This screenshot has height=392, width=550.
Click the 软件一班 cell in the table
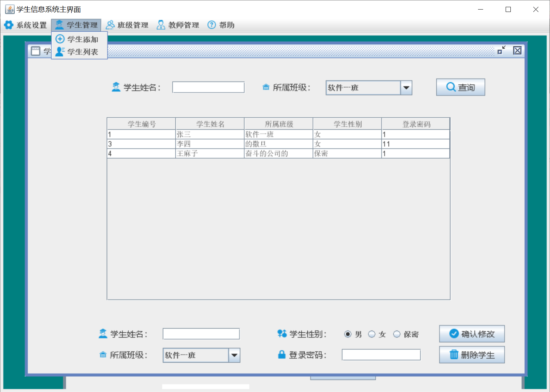[278, 134]
